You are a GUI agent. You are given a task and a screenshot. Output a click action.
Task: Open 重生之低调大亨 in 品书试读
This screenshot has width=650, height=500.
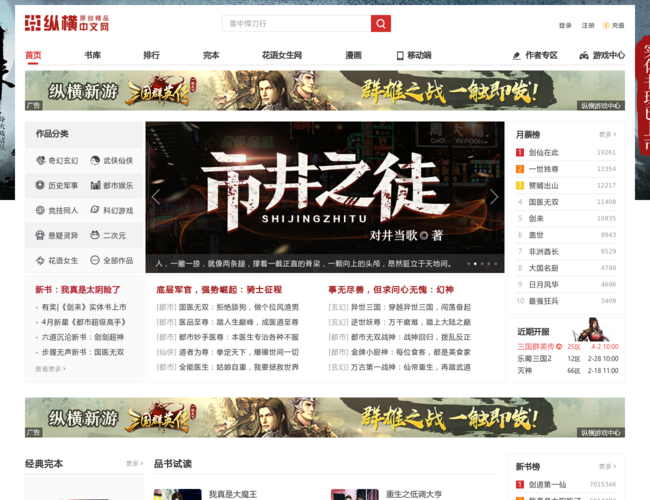click(414, 494)
